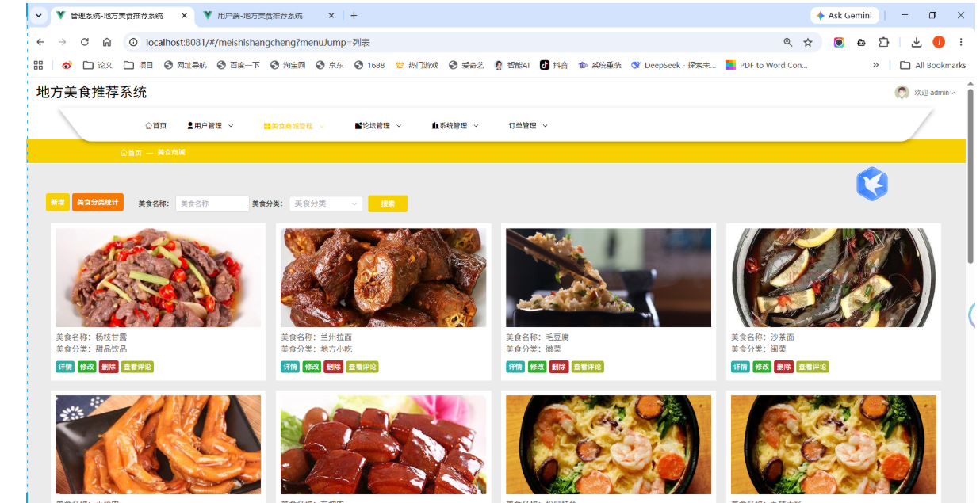Click 修改 for 毛豆腐

tap(537, 367)
